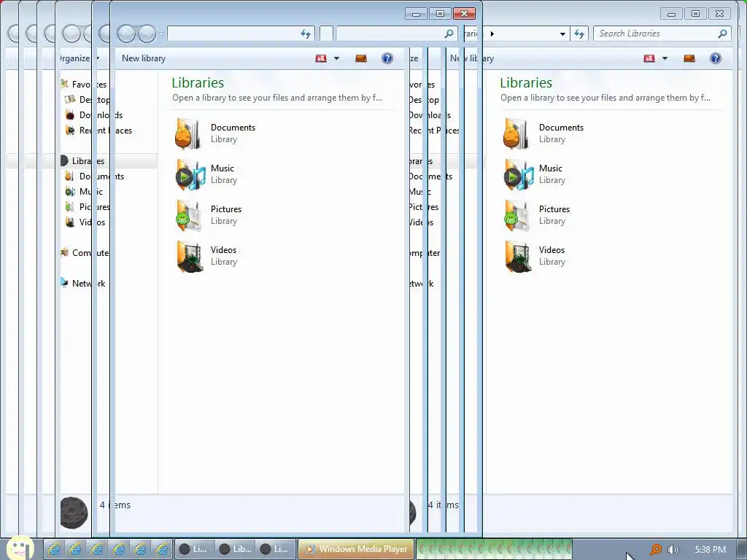Open the Start button with the custom face
Viewport: 747px width, 560px height.
point(20,548)
